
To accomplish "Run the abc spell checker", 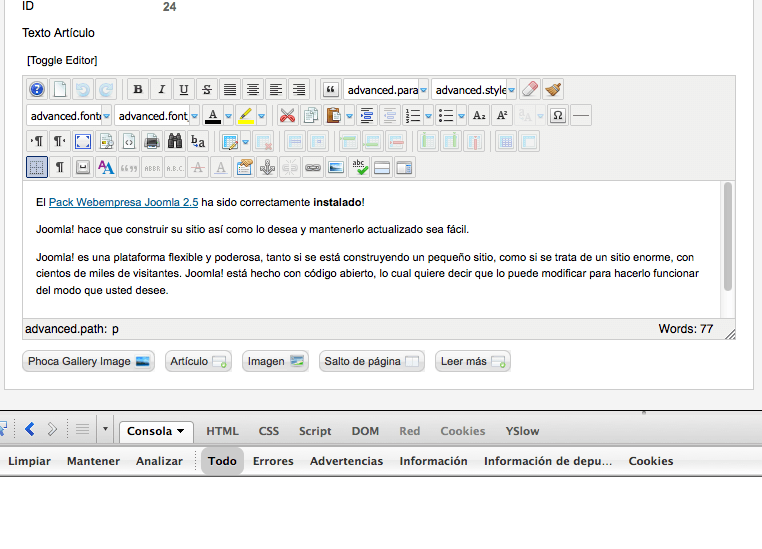I will pos(359,168).
